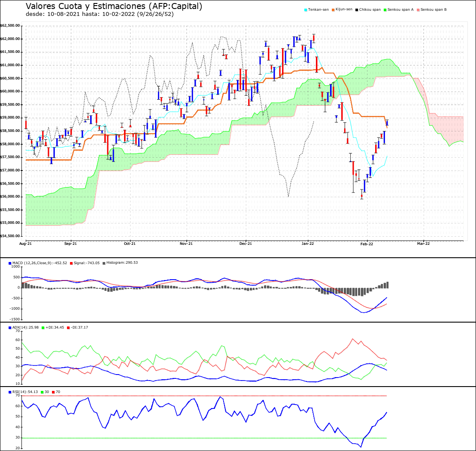The image size is (476, 451).
Task: Click the gray Histogram legend swatch
Action: click(x=104, y=263)
